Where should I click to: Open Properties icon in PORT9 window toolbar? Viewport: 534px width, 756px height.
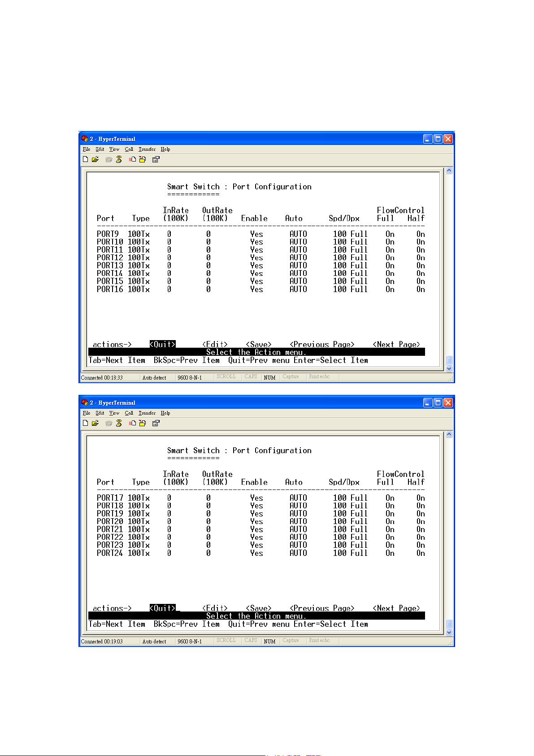pyautogui.click(x=156, y=159)
